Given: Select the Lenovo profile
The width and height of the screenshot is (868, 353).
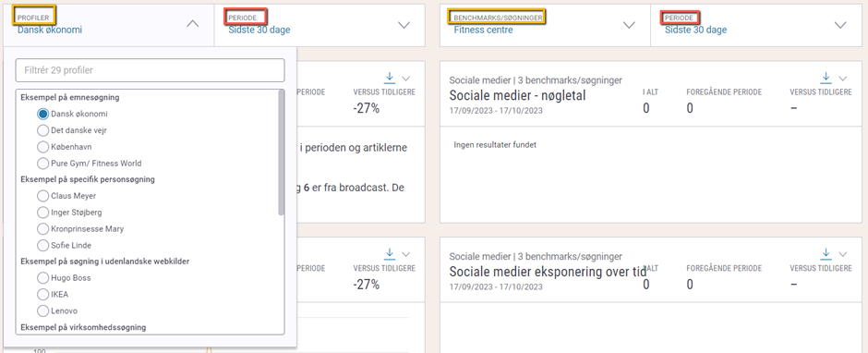Looking at the screenshot, I should coord(42,310).
